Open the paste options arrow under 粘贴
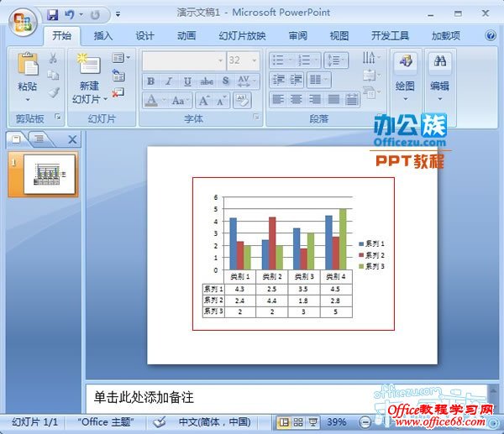The height and width of the screenshot is (434, 504). pos(28,99)
